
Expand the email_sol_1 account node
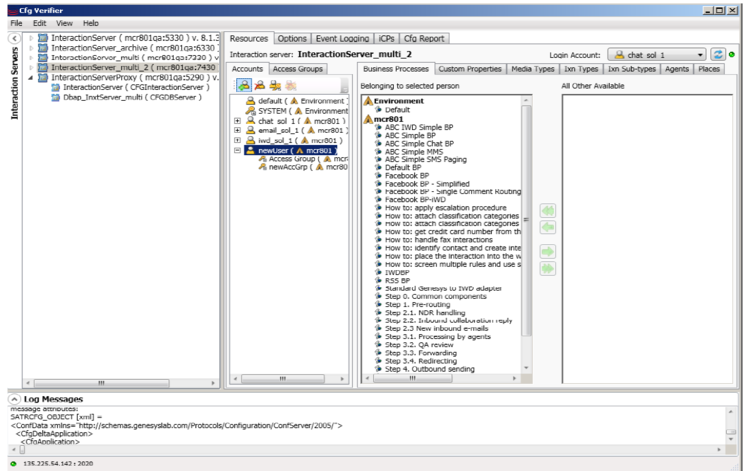click(237, 130)
